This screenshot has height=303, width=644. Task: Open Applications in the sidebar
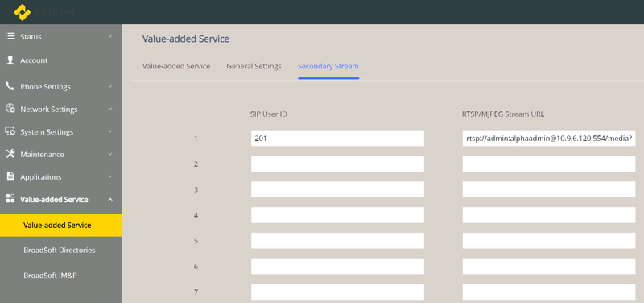[41, 176]
